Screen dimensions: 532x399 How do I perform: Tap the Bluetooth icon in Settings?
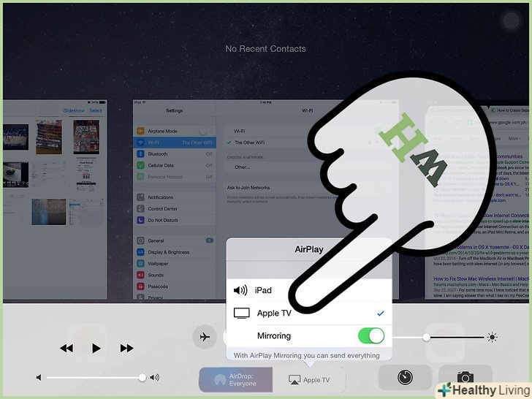click(x=140, y=154)
